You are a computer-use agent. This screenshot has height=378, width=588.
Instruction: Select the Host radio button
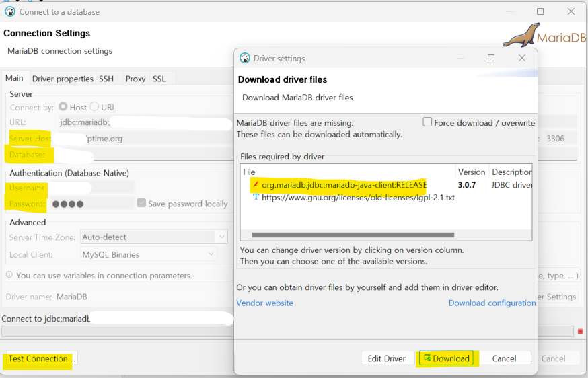63,107
